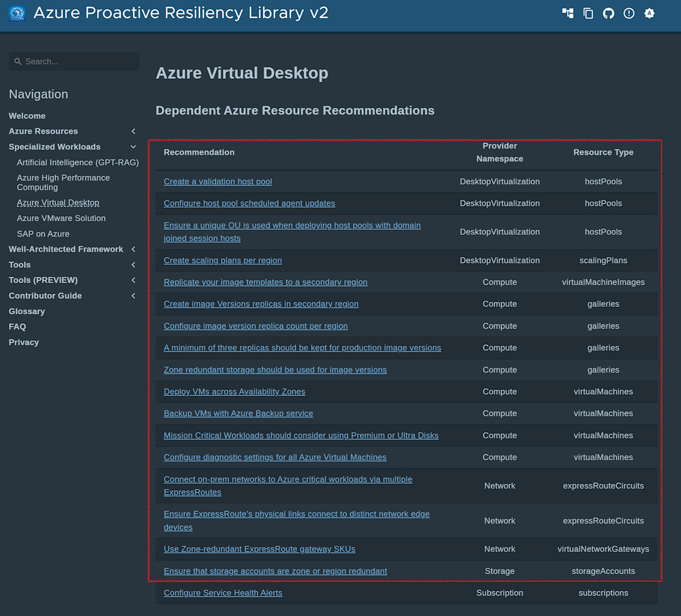The height and width of the screenshot is (616, 681).
Task: Open the site tree structure icon
Action: click(567, 13)
